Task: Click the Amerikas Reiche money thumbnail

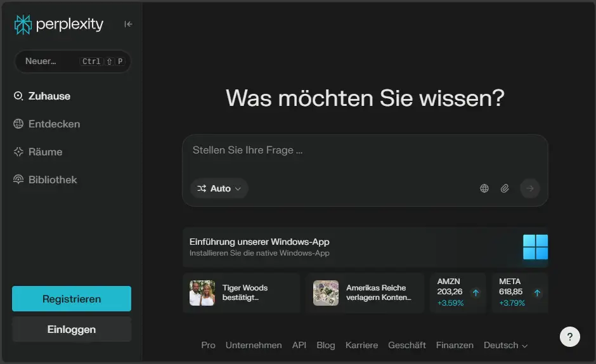Action: tap(326, 293)
